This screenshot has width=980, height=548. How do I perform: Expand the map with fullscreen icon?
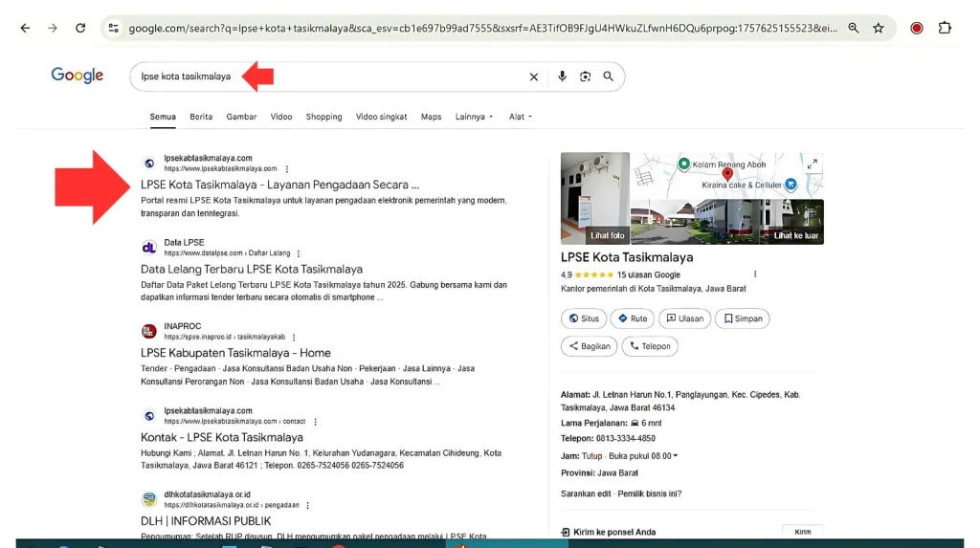(x=813, y=164)
